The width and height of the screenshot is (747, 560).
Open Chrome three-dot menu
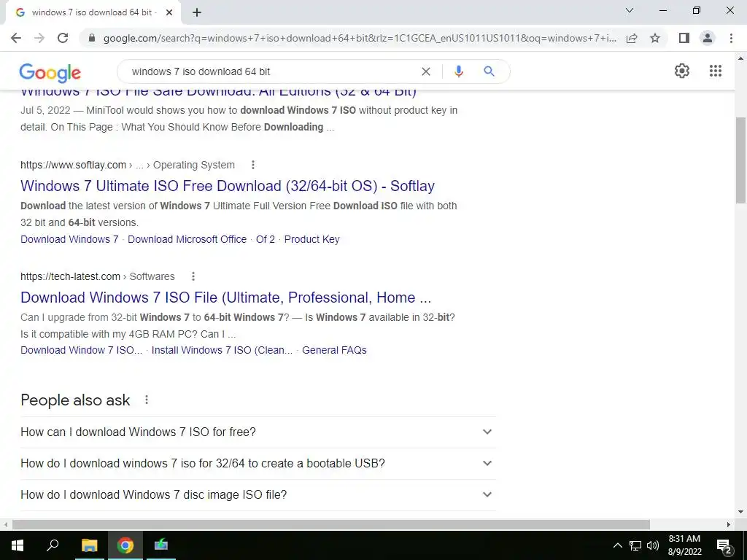(731, 38)
